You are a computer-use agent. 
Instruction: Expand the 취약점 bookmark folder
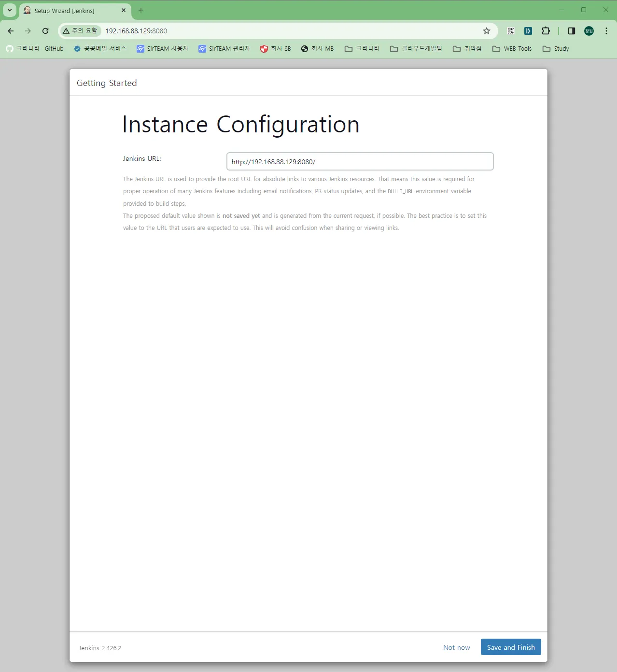467,49
